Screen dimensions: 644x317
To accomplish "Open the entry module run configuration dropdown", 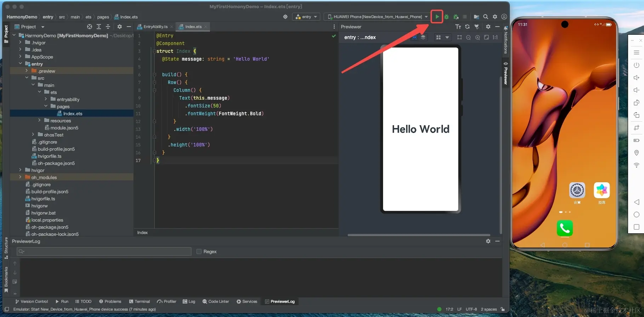I will 306,17.
